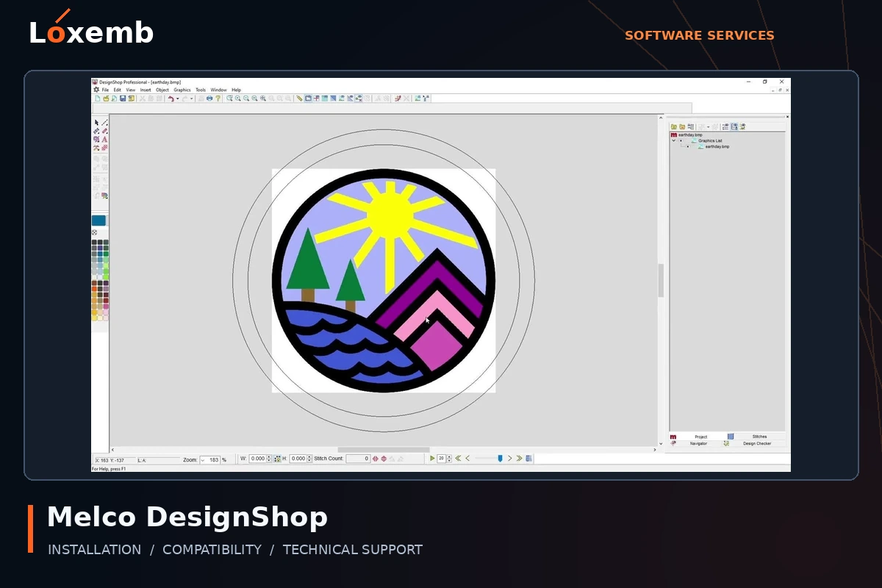Open the Zoom percentage dropdown
This screenshot has width=882, height=588.
(x=204, y=459)
